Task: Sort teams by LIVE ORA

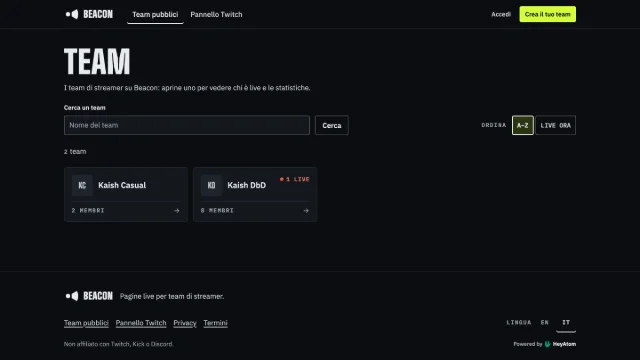Action: pos(556,125)
